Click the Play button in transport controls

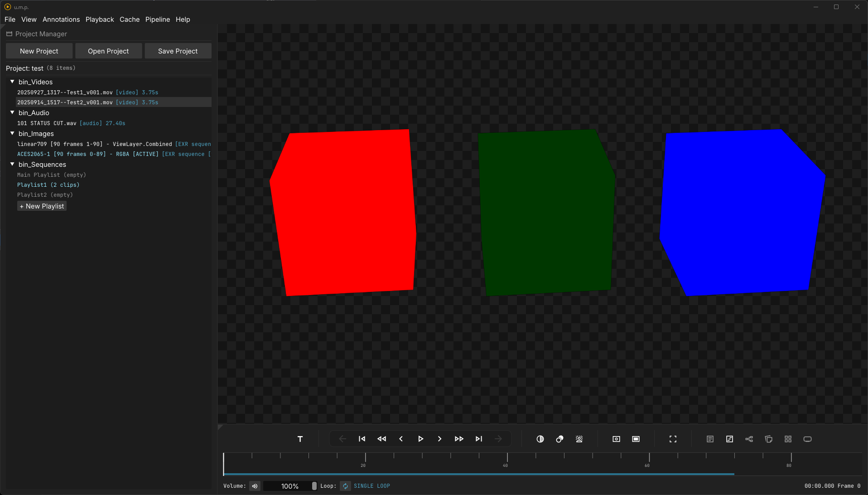(x=420, y=439)
